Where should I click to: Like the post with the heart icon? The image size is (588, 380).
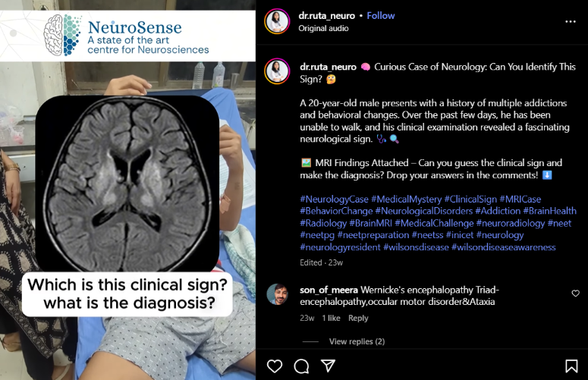[x=275, y=366]
